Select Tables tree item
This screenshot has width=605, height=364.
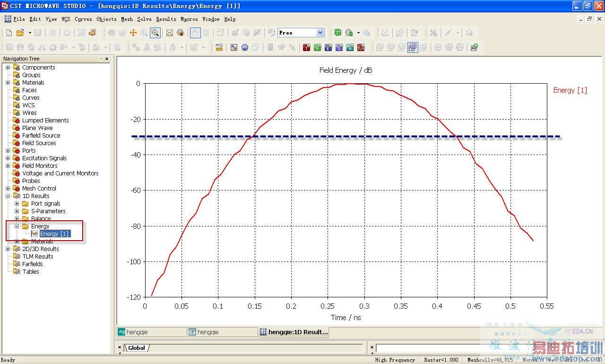click(x=31, y=271)
